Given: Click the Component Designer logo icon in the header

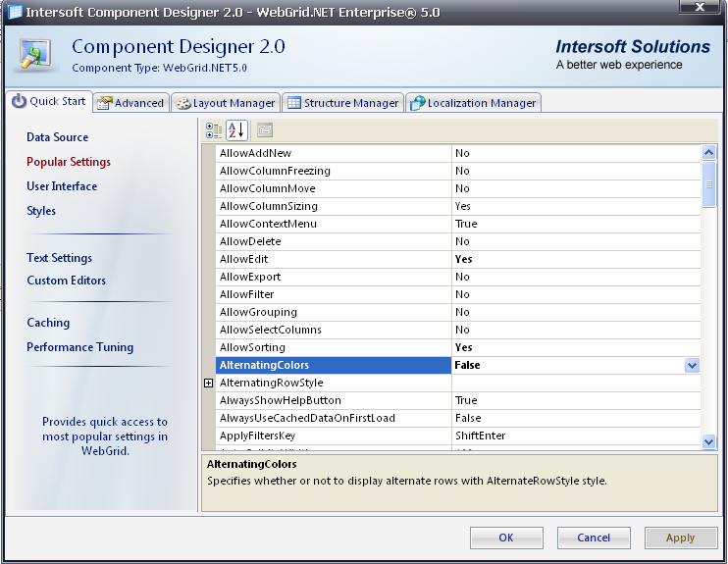Looking at the screenshot, I should 36,55.
